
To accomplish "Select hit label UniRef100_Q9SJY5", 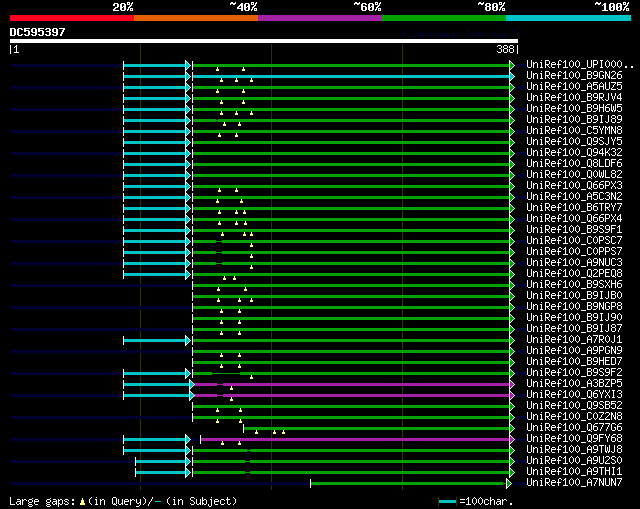I will tap(574, 142).
